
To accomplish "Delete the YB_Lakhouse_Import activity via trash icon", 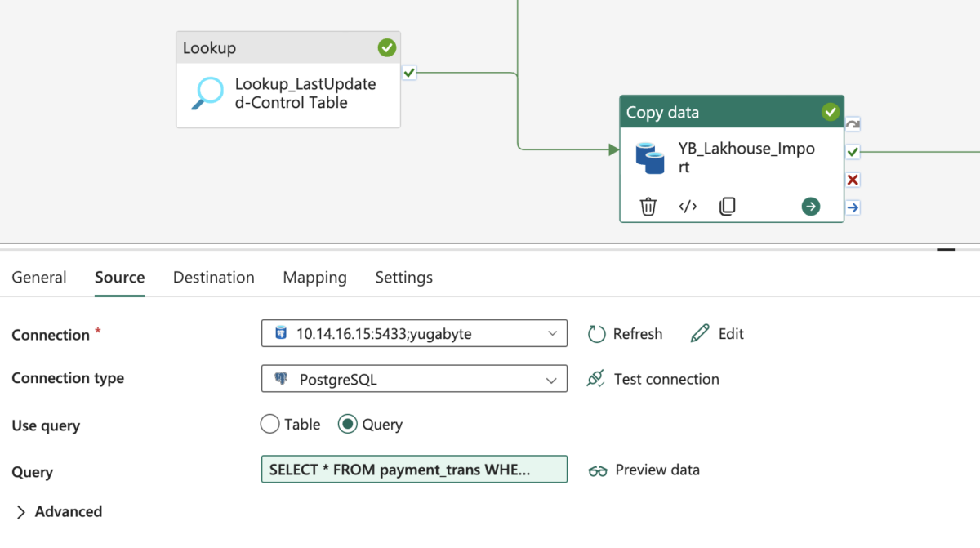I will tap(648, 206).
